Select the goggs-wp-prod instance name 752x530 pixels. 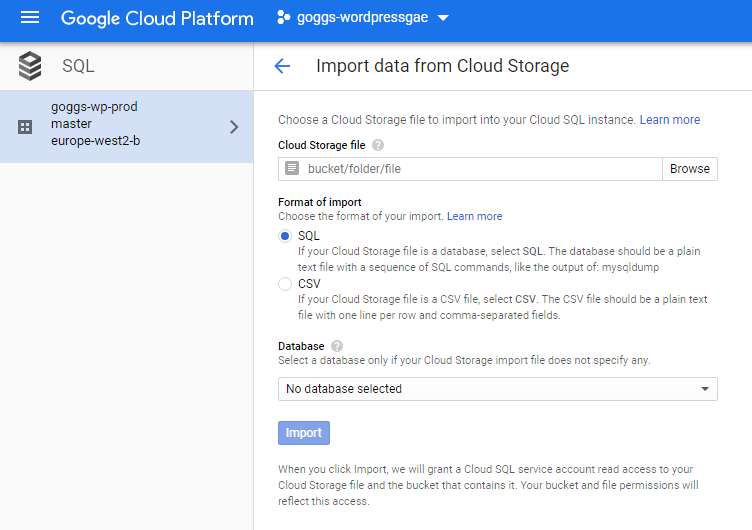pyautogui.click(x=94, y=106)
